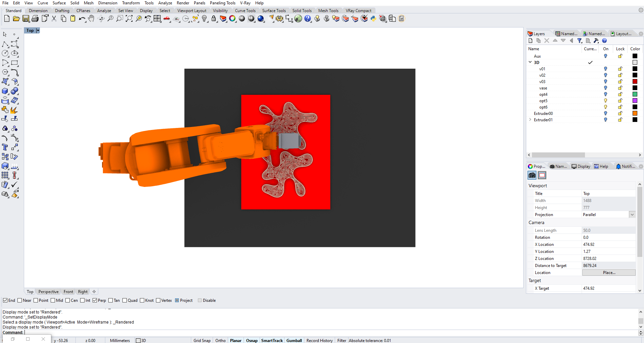This screenshot has height=343, width=644.
Task: Select the Circle tool in the left sidebar
Action: pyautogui.click(x=5, y=54)
